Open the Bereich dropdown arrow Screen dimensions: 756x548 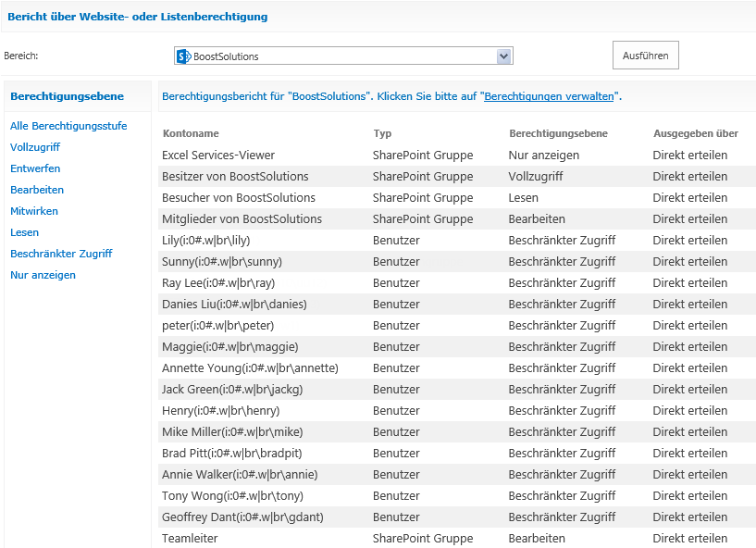pos(503,56)
